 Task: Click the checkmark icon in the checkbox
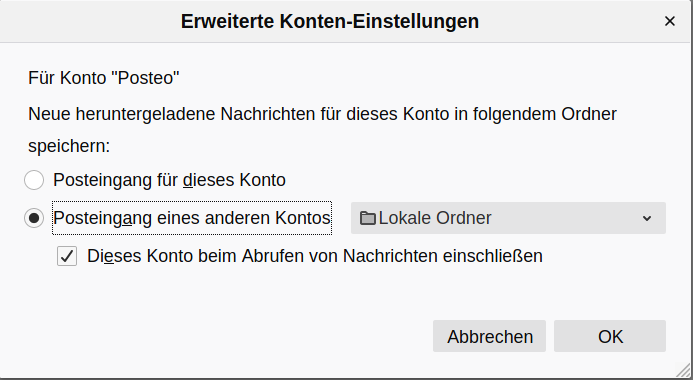(67, 256)
